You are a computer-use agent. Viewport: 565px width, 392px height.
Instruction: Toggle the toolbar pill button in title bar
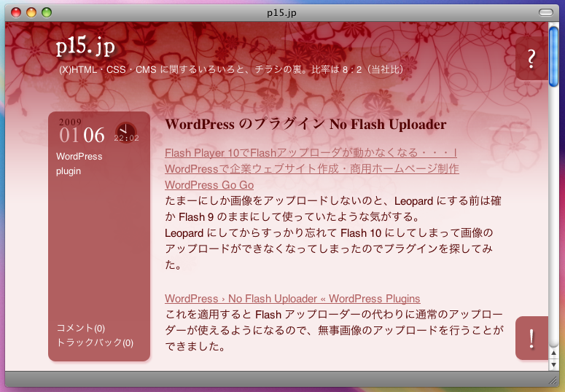[x=546, y=12]
